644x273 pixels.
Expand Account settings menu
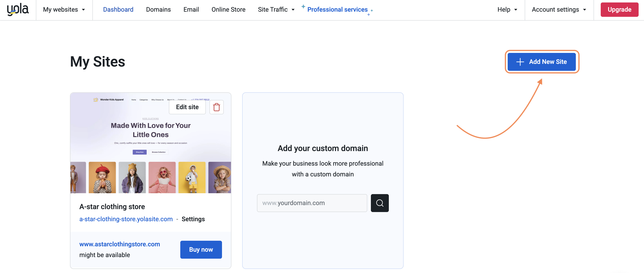point(559,9)
